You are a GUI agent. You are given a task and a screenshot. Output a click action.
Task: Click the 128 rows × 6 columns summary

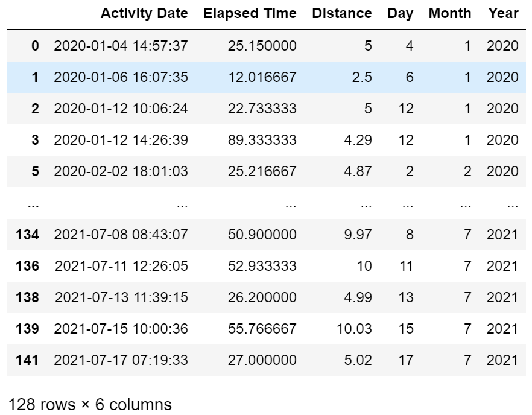89,404
